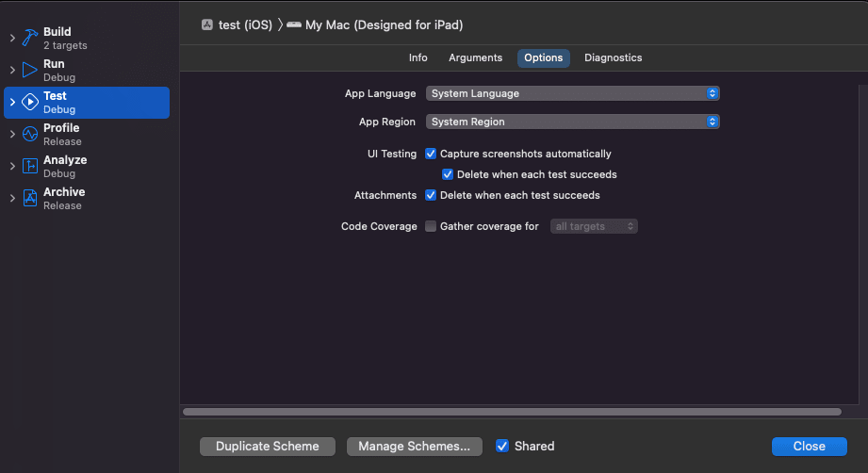This screenshot has width=868, height=473.
Task: Click the Profile waveform icon
Action: [30, 134]
